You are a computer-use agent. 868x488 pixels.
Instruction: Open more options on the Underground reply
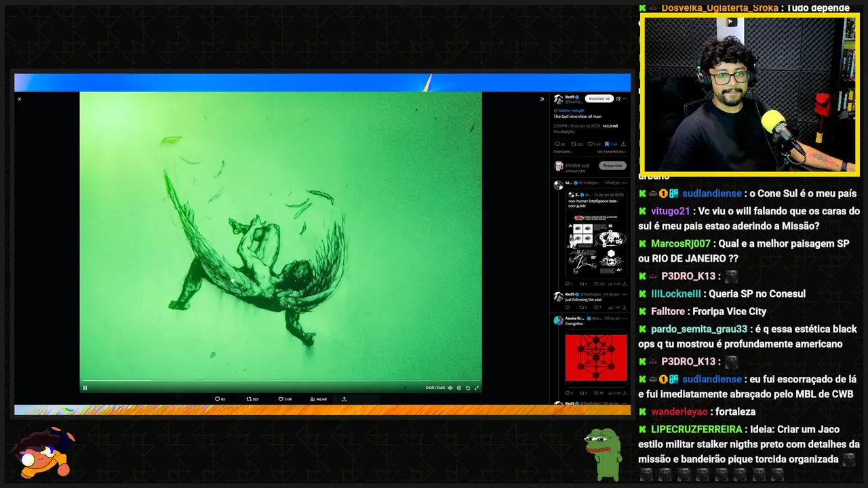point(625,183)
